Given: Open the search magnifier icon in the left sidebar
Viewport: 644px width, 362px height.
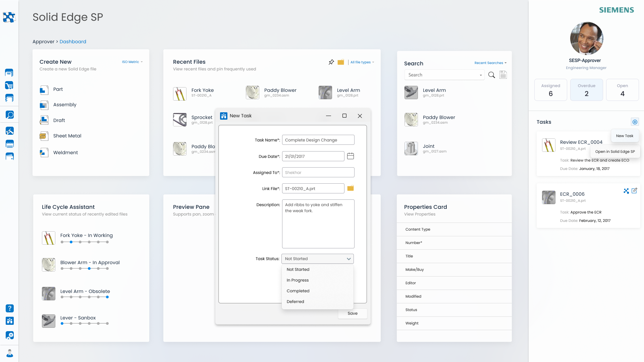Looking at the screenshot, I should click(x=9, y=115).
